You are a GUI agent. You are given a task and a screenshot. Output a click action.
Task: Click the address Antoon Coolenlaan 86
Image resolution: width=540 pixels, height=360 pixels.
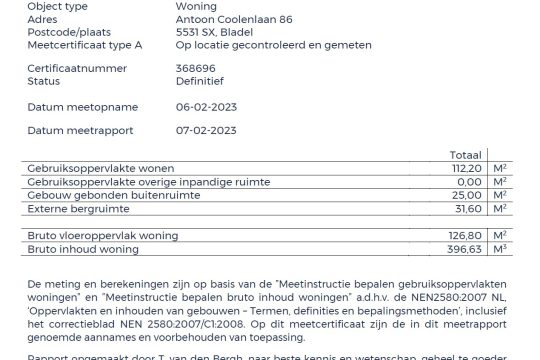(234, 19)
